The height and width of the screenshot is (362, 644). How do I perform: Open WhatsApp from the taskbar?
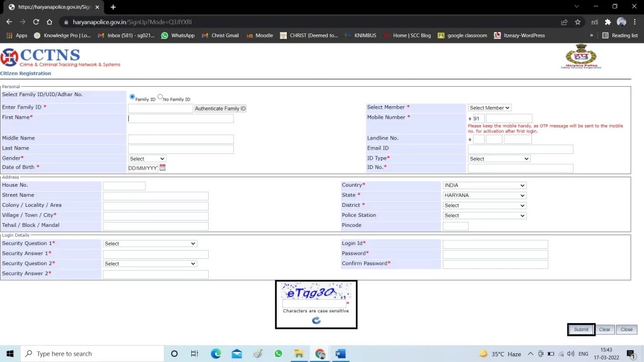[278, 354]
